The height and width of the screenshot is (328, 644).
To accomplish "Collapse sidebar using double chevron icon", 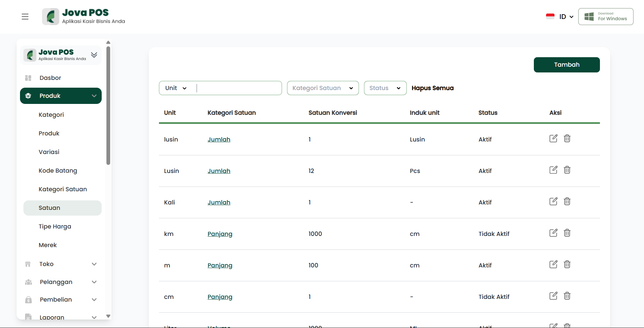I will [94, 55].
